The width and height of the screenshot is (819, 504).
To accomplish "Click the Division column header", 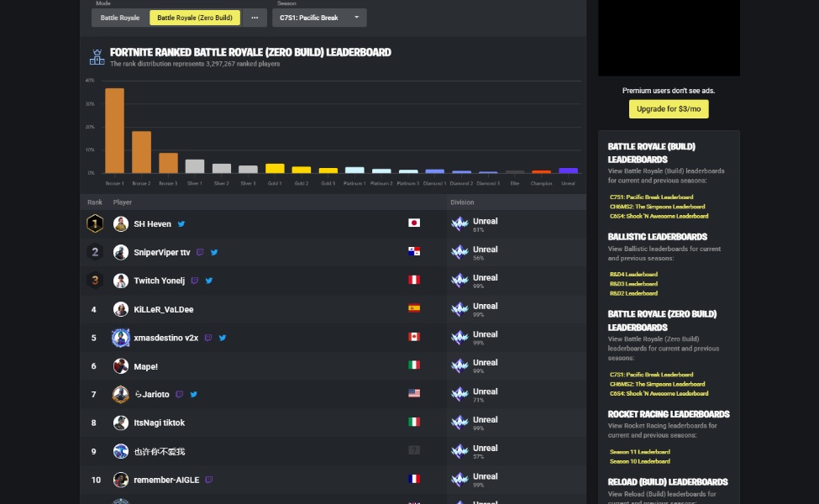I will coord(462,202).
